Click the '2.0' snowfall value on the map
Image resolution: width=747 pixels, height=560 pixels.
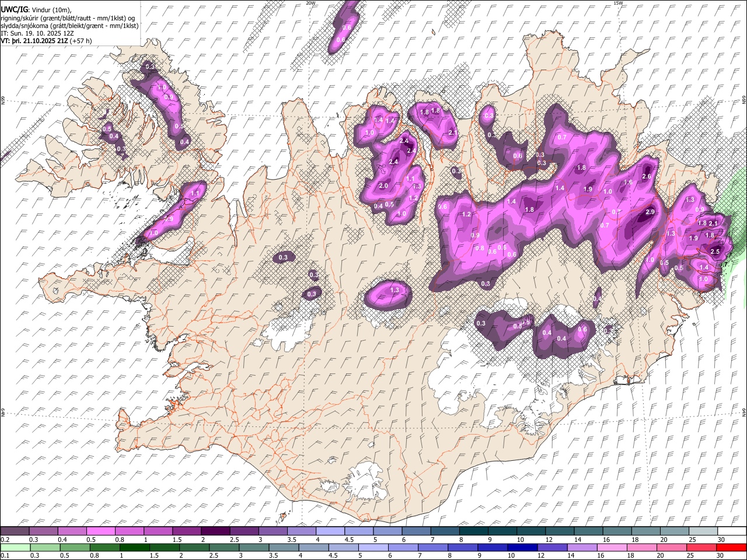(383, 186)
